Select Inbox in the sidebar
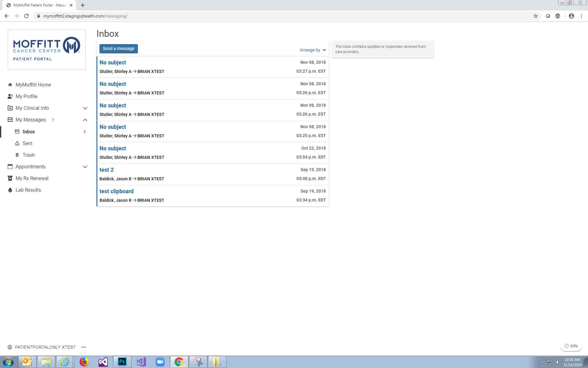The image size is (588, 368). pos(29,132)
